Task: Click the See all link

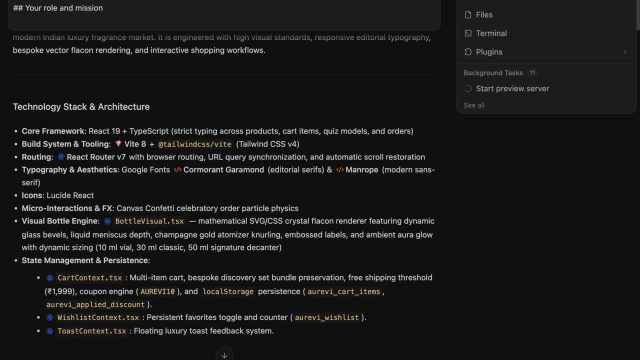Action: [x=474, y=105]
